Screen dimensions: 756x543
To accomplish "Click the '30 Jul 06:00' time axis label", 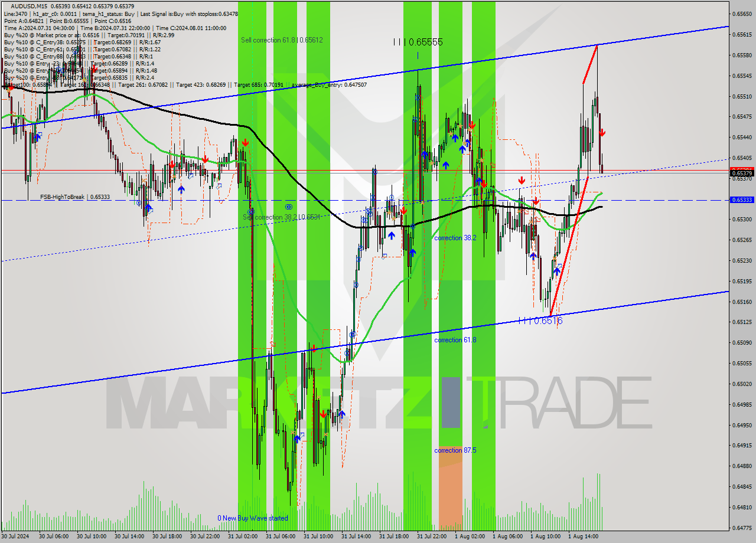I will tap(54, 537).
